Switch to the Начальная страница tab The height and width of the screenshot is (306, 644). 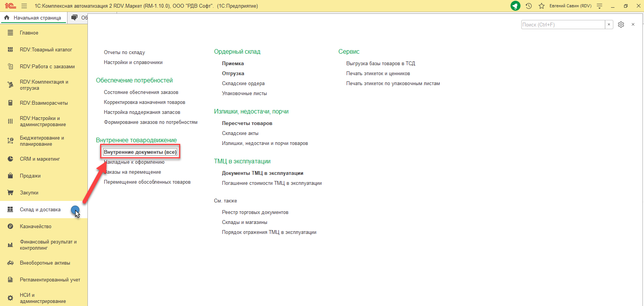point(33,18)
